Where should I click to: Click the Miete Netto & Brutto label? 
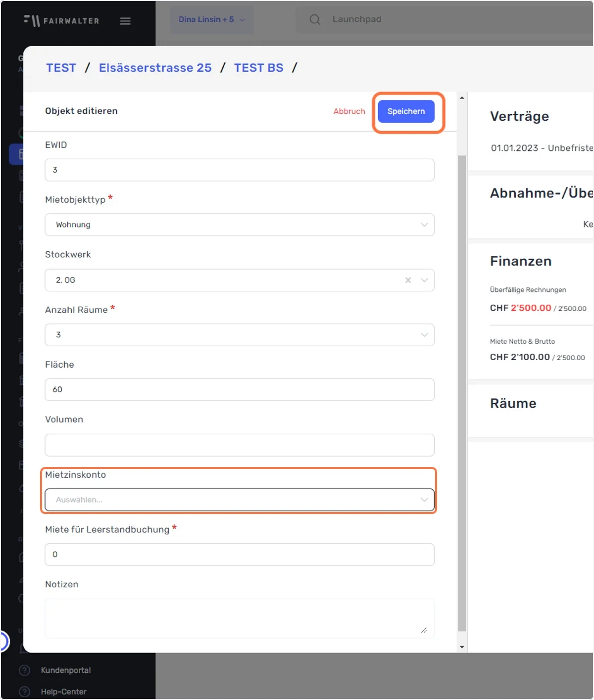click(522, 341)
